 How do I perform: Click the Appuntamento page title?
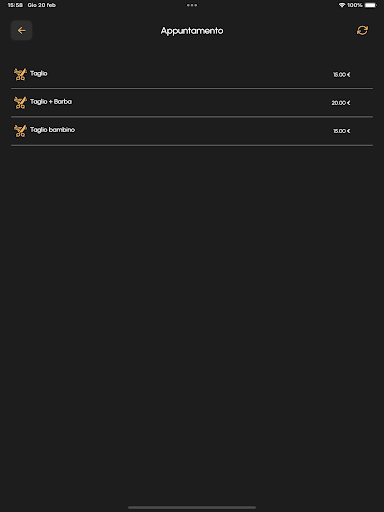coord(192,31)
